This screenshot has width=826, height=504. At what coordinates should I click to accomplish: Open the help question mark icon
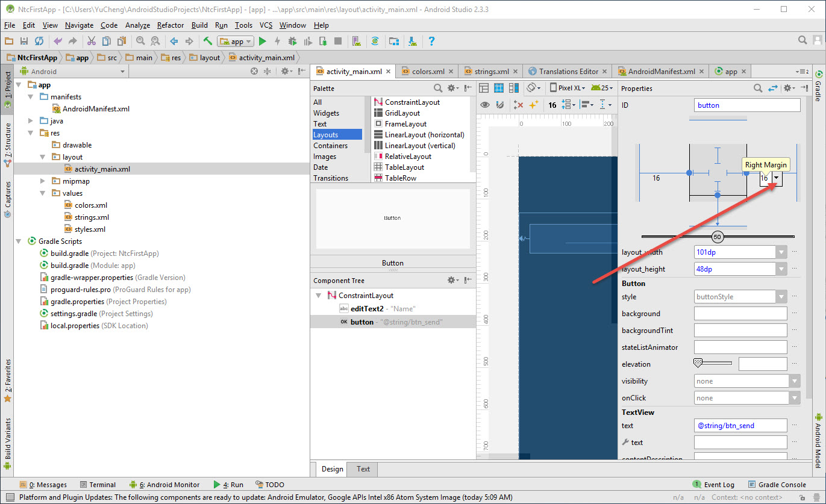(431, 42)
